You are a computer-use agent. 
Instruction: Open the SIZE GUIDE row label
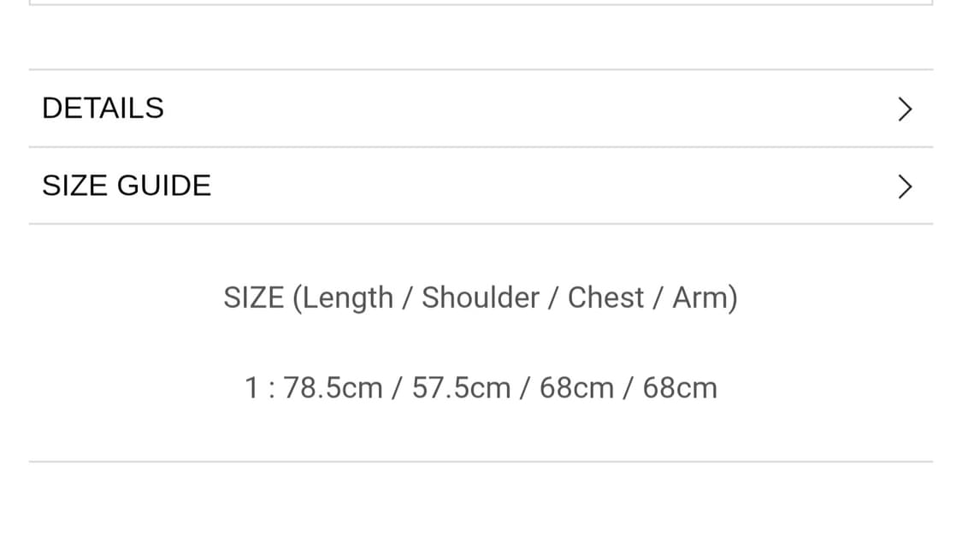127,186
